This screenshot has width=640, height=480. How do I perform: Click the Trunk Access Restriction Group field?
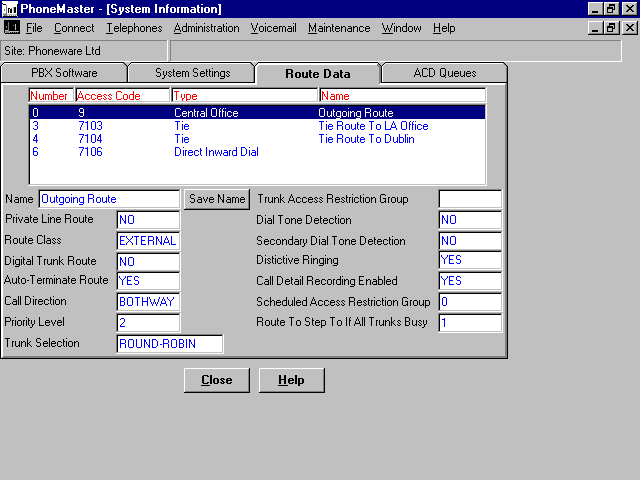(470, 199)
